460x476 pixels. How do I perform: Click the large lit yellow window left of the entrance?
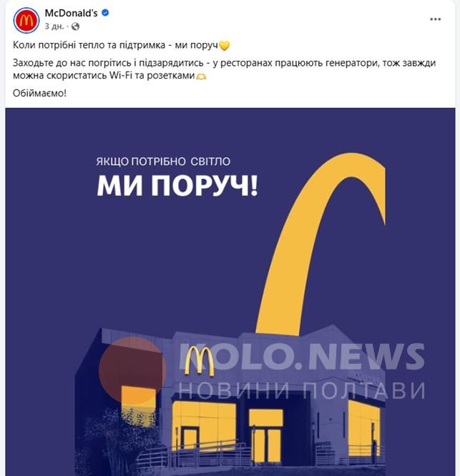coord(204,426)
